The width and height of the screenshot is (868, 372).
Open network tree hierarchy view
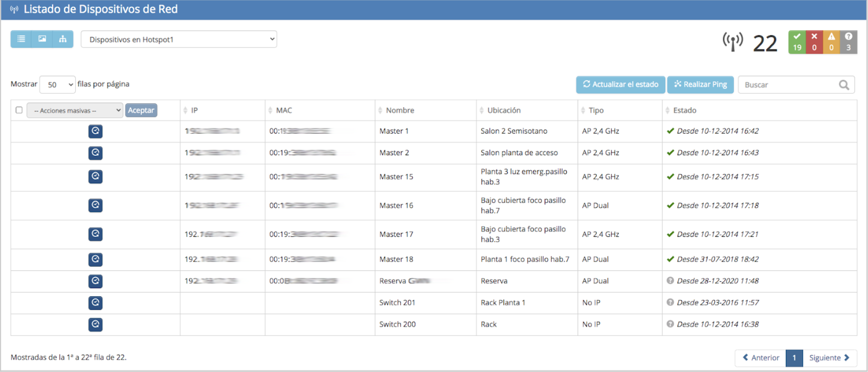click(63, 39)
